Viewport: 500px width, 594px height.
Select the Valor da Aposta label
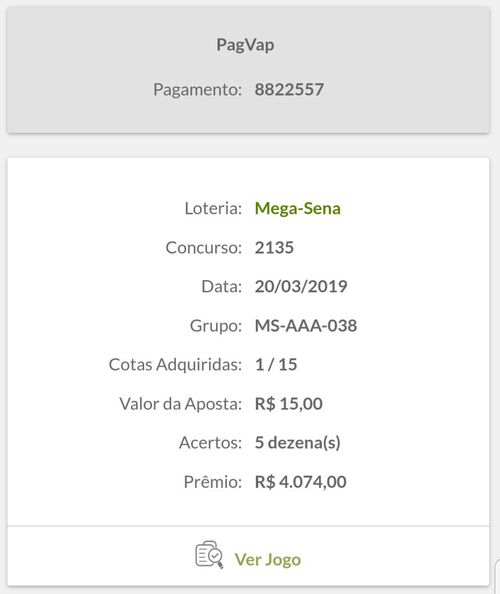coord(181,404)
